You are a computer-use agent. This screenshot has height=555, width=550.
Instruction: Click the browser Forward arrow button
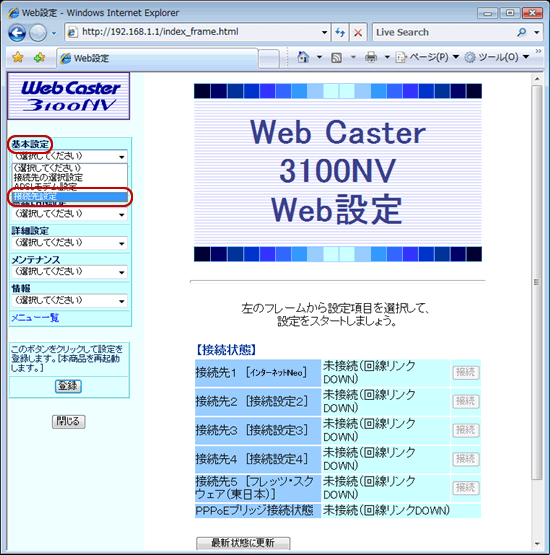[38, 33]
